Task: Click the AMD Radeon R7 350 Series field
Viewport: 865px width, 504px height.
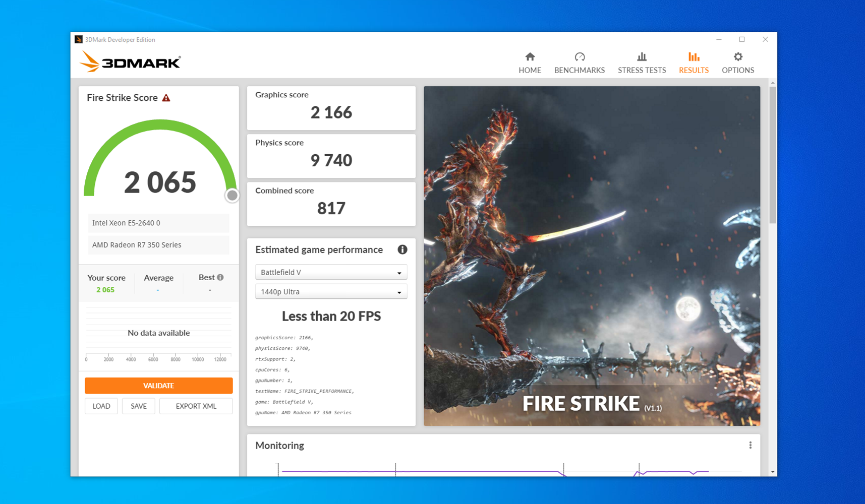Action: [158, 245]
